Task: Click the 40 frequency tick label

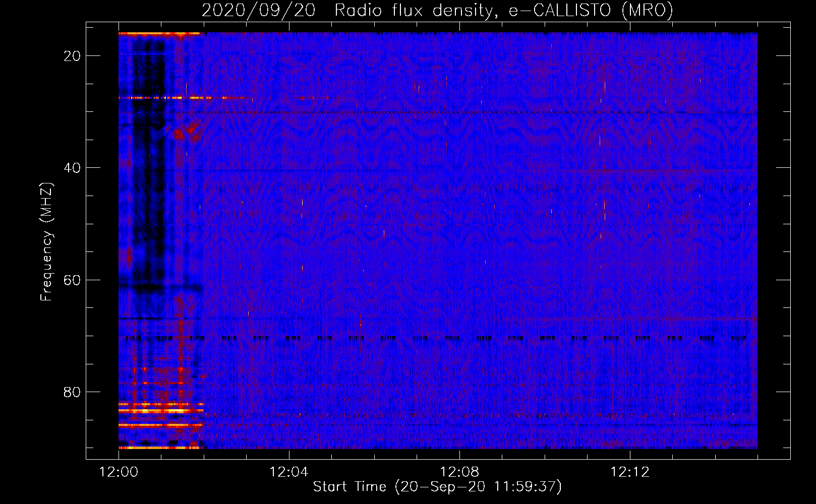Action: pyautogui.click(x=73, y=168)
